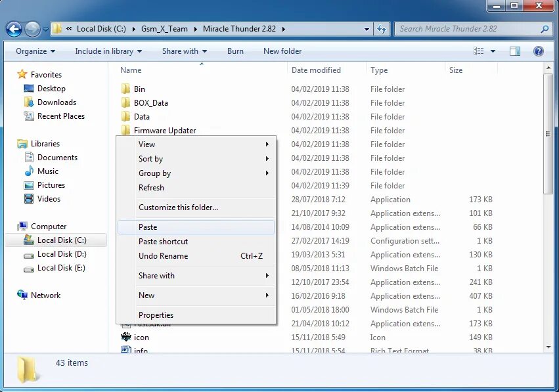The image size is (559, 392).
Task: Open the Organize menu
Action: [35, 51]
